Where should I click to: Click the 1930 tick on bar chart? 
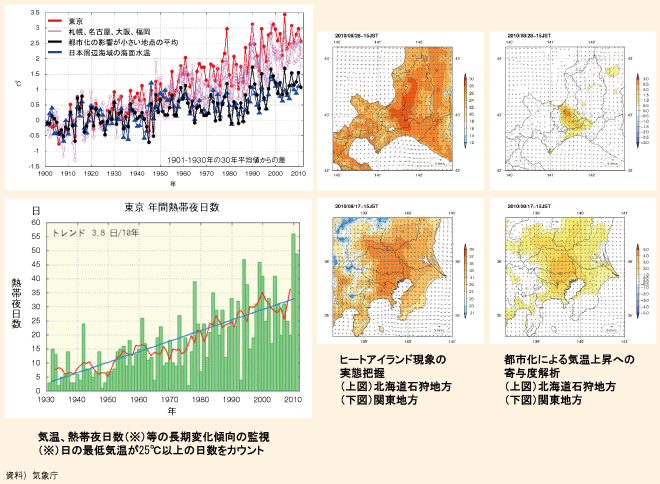coord(45,399)
